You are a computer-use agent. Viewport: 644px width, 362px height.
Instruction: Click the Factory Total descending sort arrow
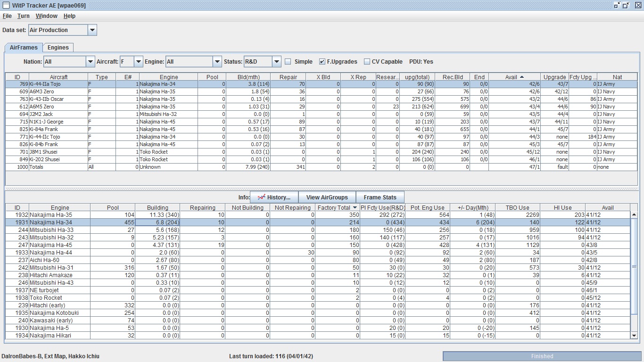355,207
